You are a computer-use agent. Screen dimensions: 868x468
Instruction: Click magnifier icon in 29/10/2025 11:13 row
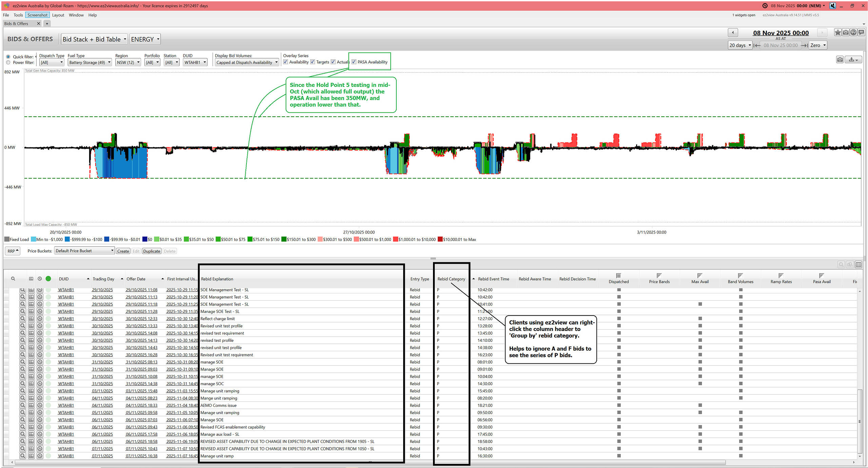click(x=22, y=297)
